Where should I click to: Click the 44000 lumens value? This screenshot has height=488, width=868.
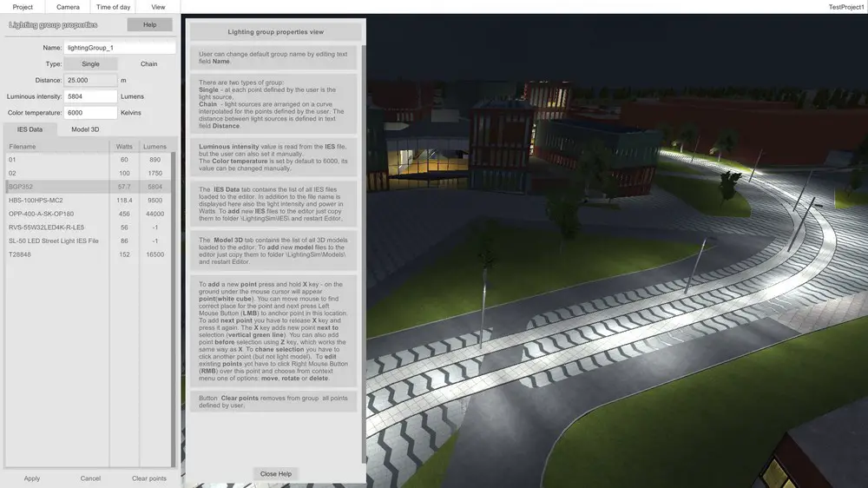pyautogui.click(x=155, y=214)
